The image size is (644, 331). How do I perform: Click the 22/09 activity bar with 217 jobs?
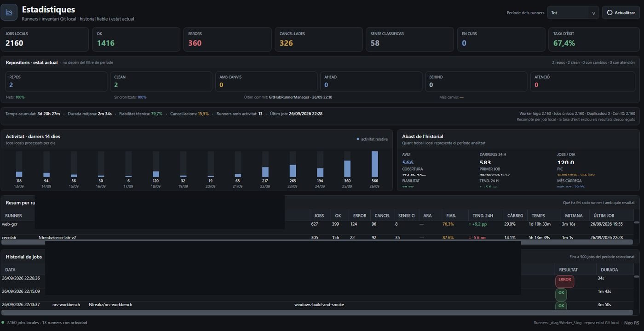click(265, 172)
